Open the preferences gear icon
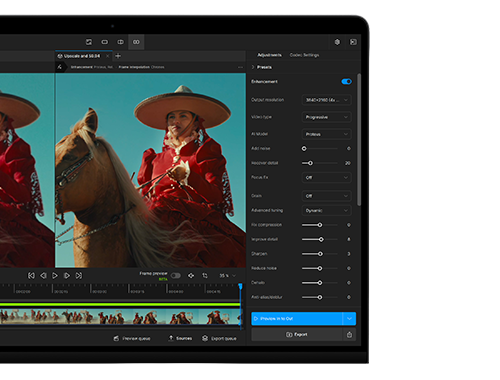The width and height of the screenshot is (500, 380). pyautogui.click(x=337, y=42)
